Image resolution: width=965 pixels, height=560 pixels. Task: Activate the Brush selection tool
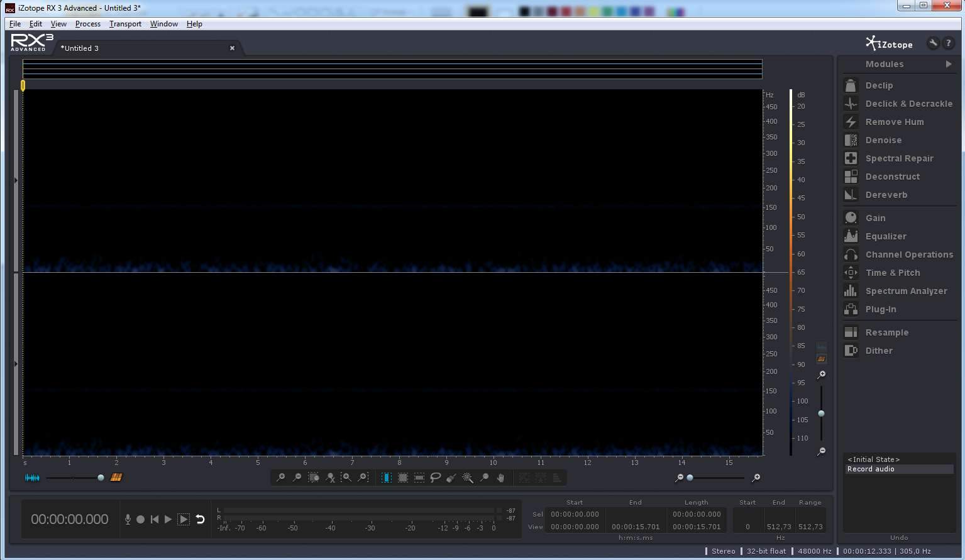[451, 478]
